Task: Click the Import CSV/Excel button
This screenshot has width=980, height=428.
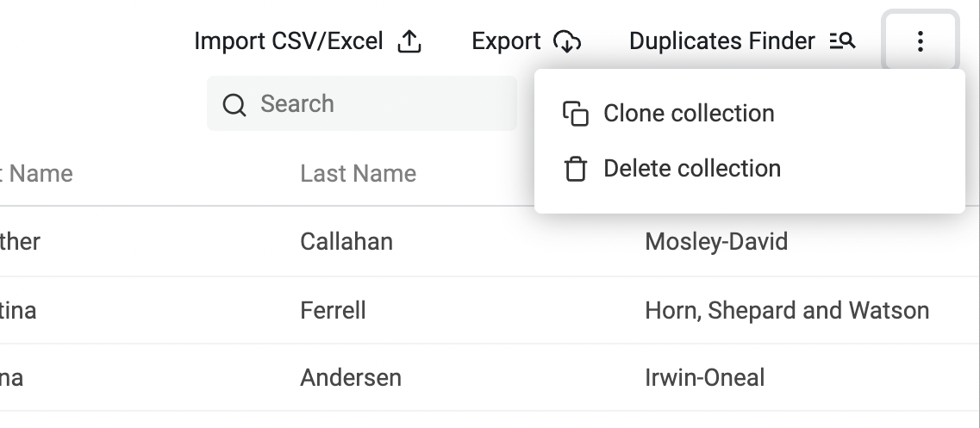Action: pos(289,41)
